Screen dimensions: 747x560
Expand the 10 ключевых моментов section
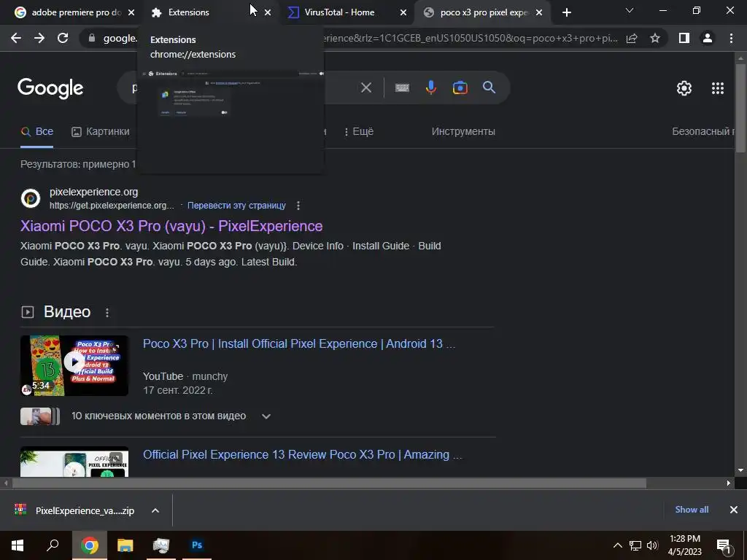click(266, 416)
